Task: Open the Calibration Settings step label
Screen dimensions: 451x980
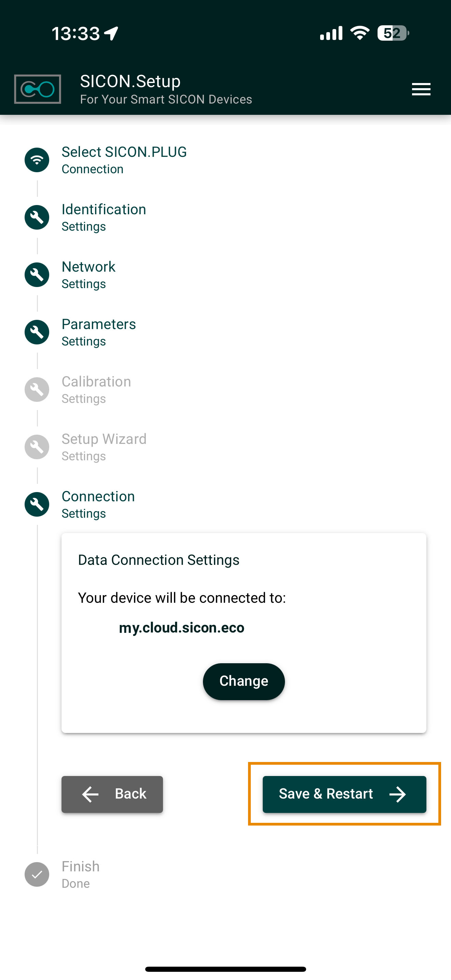Action: (x=96, y=390)
